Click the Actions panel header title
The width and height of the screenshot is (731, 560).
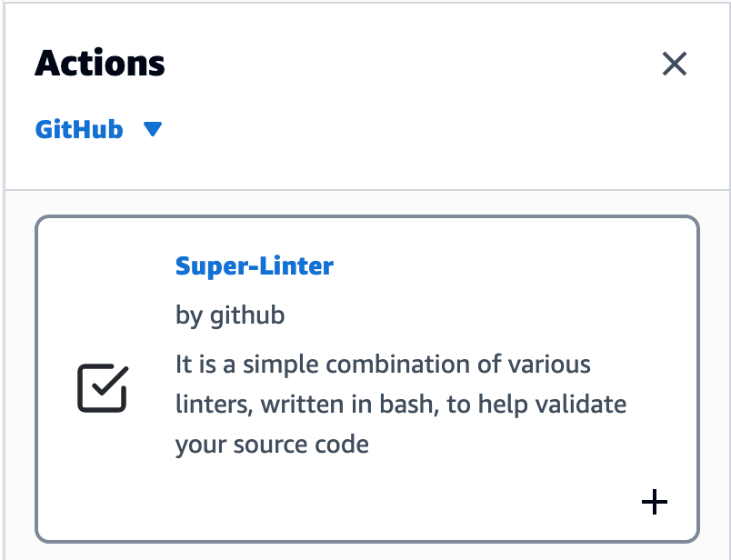coord(100,63)
